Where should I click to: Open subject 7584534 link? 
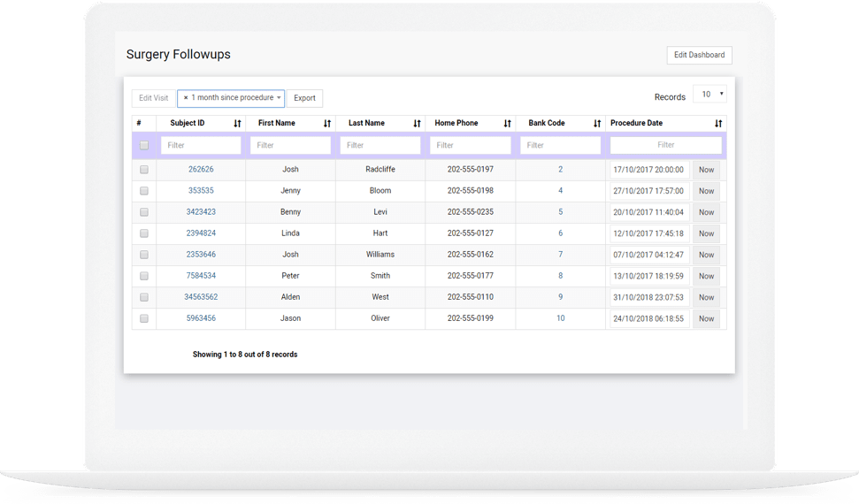(201, 276)
